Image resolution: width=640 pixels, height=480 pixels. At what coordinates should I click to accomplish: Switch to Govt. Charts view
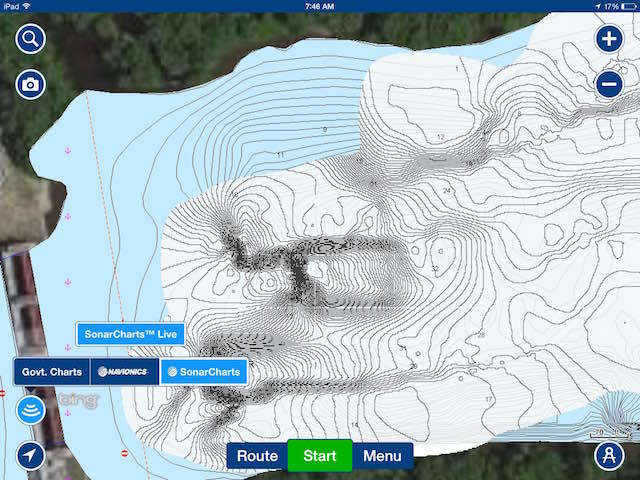(x=52, y=372)
